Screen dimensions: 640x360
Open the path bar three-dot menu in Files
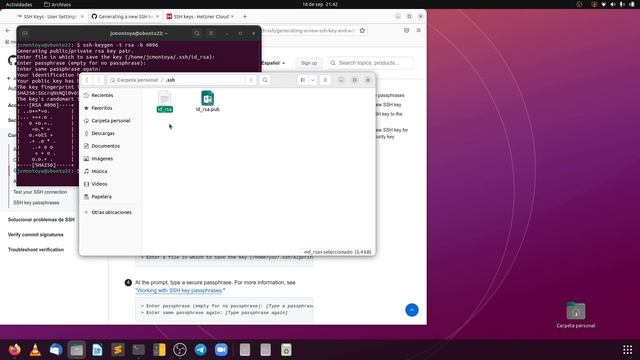click(251, 80)
